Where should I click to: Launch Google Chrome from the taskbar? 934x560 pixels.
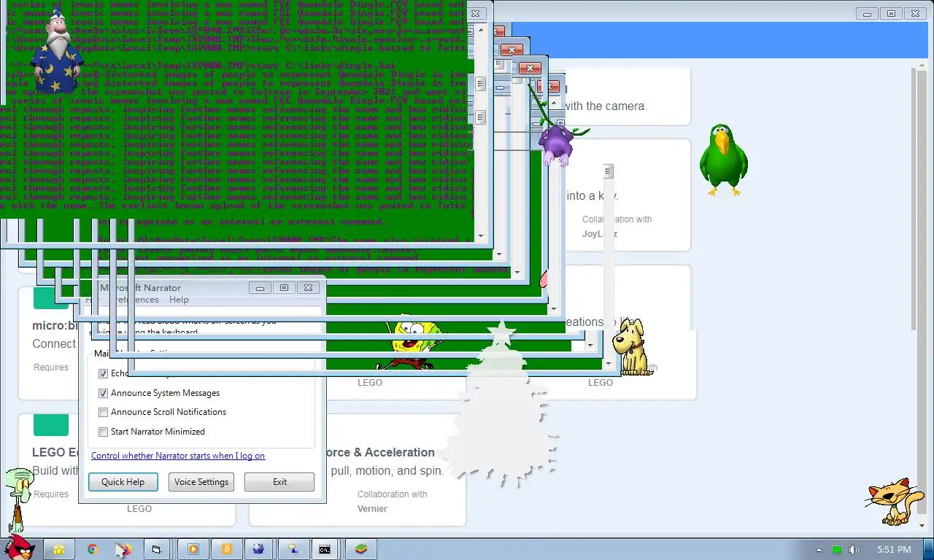93,549
